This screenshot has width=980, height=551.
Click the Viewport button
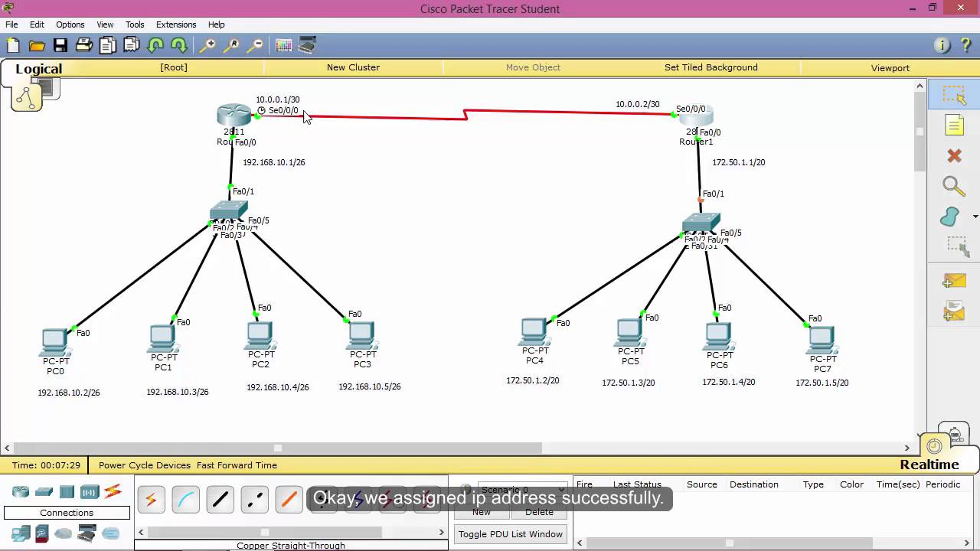[x=890, y=67]
